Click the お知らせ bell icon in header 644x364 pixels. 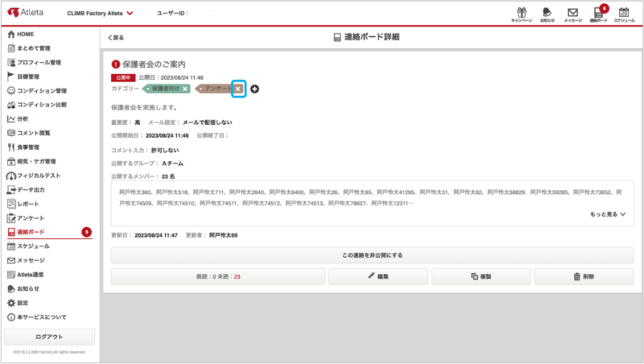click(547, 14)
